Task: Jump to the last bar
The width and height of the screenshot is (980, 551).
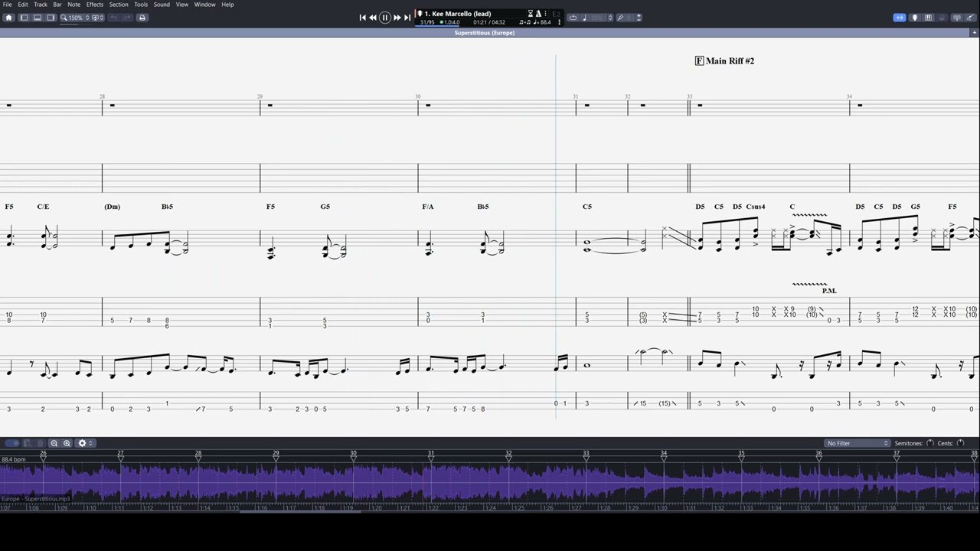Action: point(407,18)
